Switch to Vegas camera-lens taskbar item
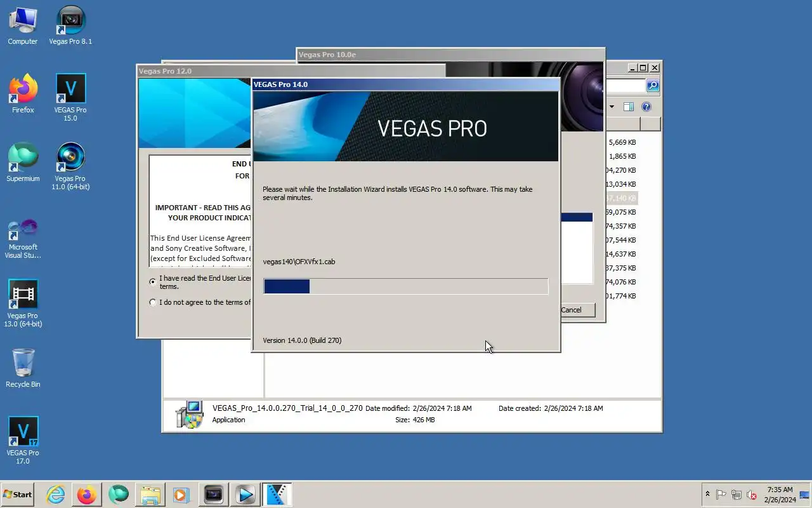The image size is (812, 508). pos(214,494)
